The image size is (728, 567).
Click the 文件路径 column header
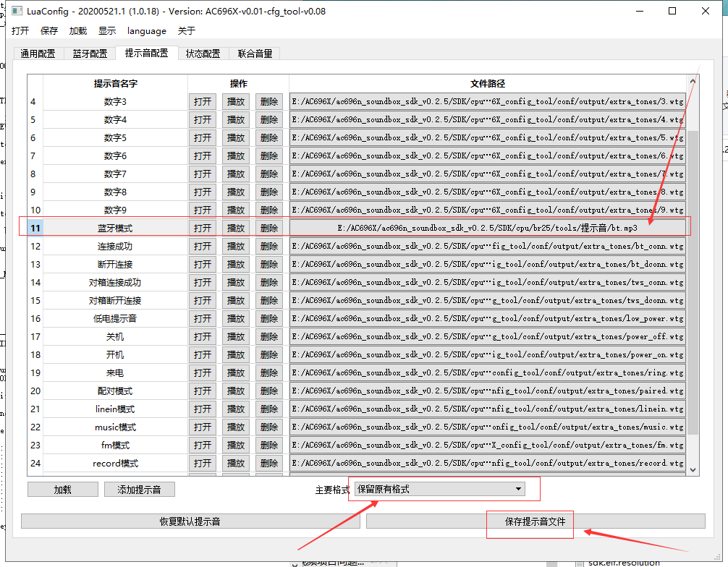(488, 83)
